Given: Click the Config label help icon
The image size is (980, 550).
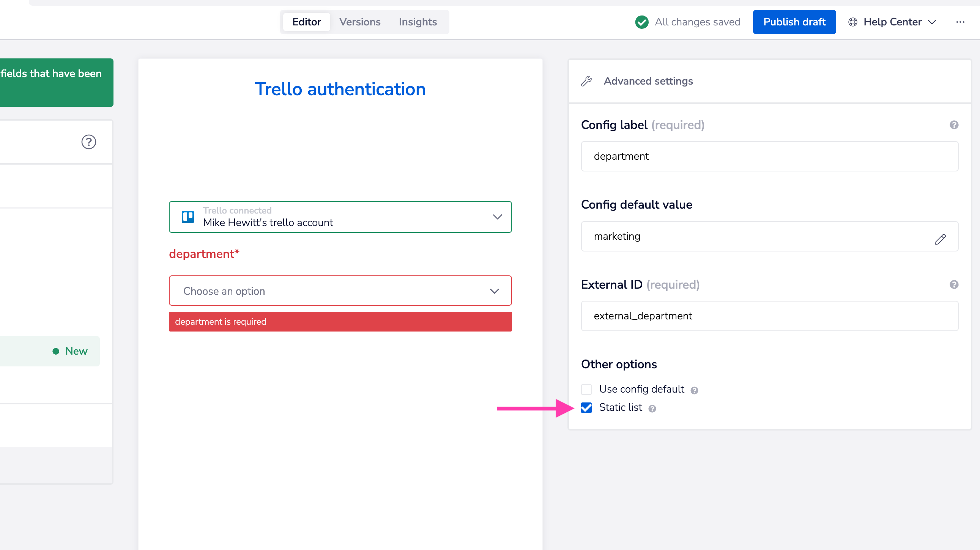Looking at the screenshot, I should [953, 125].
